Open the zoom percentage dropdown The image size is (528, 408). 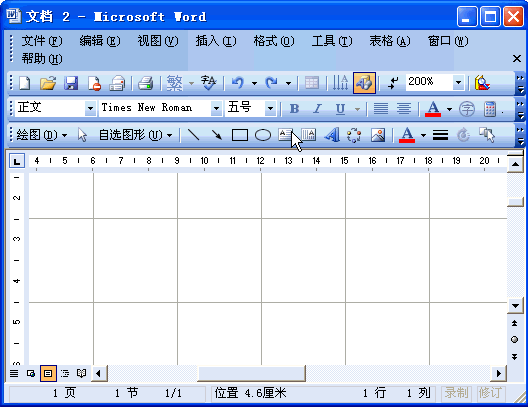(x=458, y=82)
